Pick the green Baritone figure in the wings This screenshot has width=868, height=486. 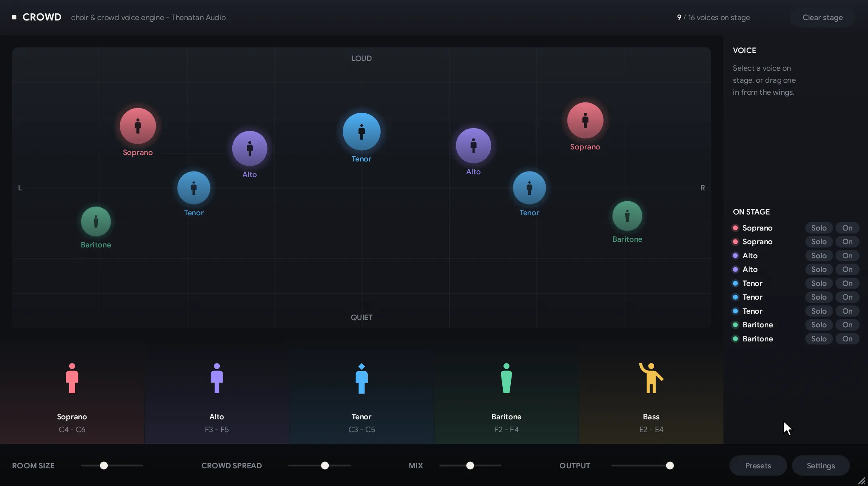506,378
